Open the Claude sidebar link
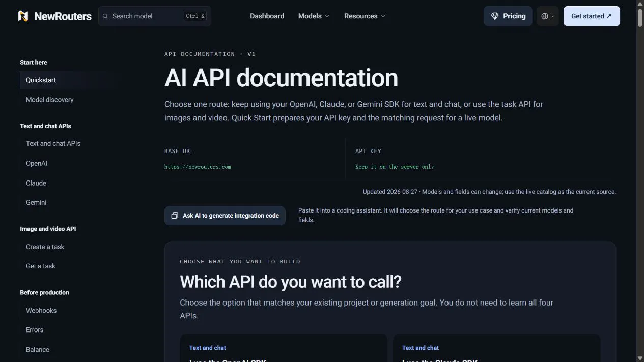Image resolution: width=644 pixels, height=362 pixels. pyautogui.click(x=36, y=183)
